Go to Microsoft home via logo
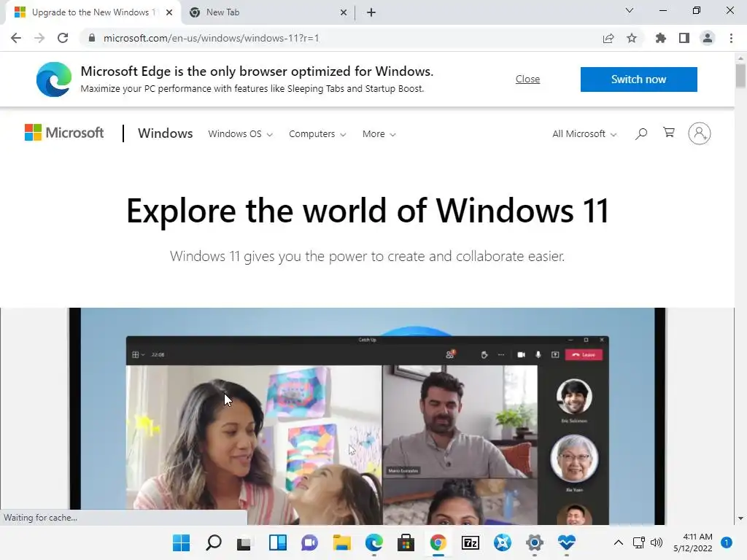The image size is (747, 560). tap(64, 133)
